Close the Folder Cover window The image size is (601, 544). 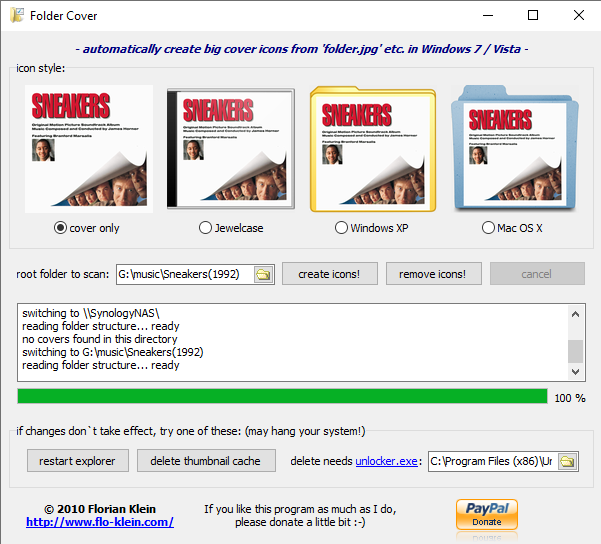[x=578, y=15]
